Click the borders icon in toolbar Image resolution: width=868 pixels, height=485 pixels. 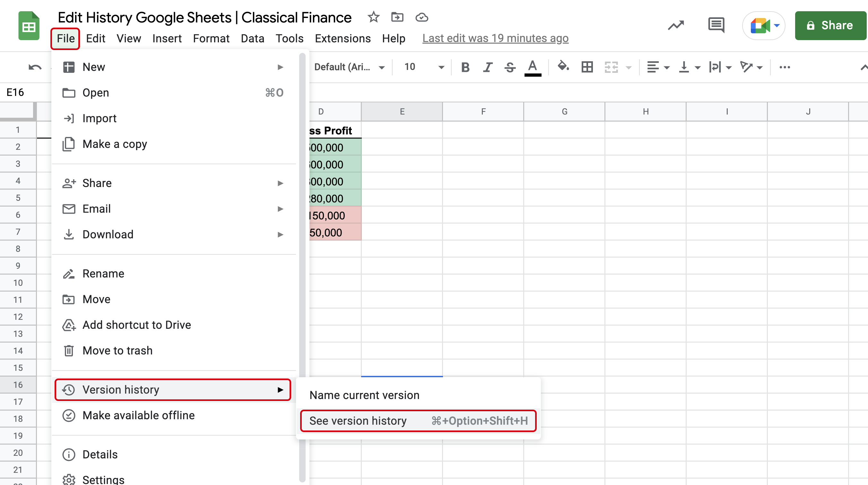[587, 67]
